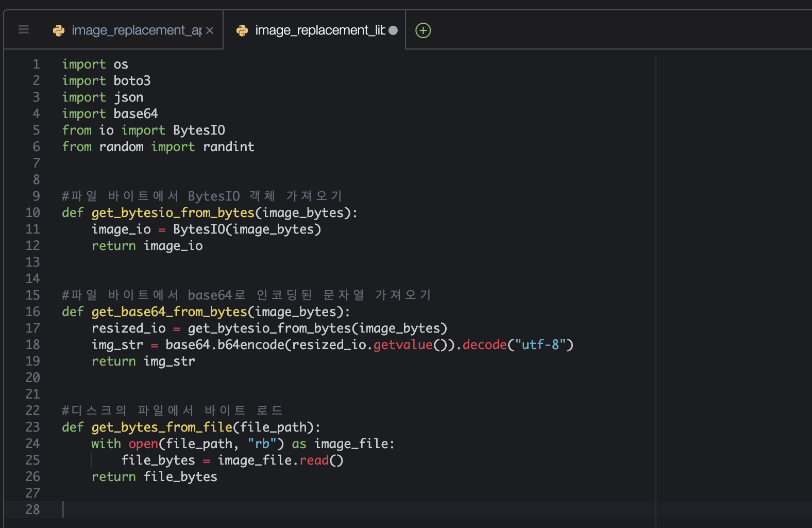Click 'random' module name on line 6
The height and width of the screenshot is (528, 812).
(121, 146)
